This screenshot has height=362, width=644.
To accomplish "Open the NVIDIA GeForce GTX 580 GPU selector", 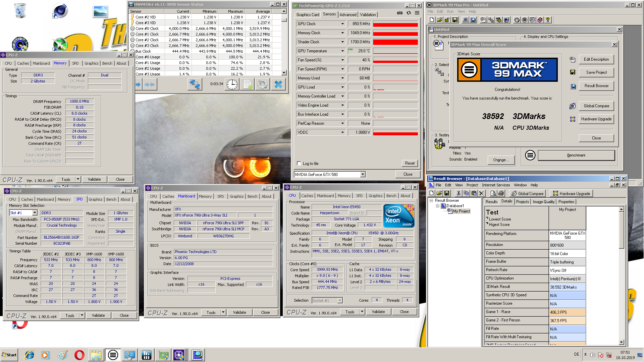I will (330, 175).
